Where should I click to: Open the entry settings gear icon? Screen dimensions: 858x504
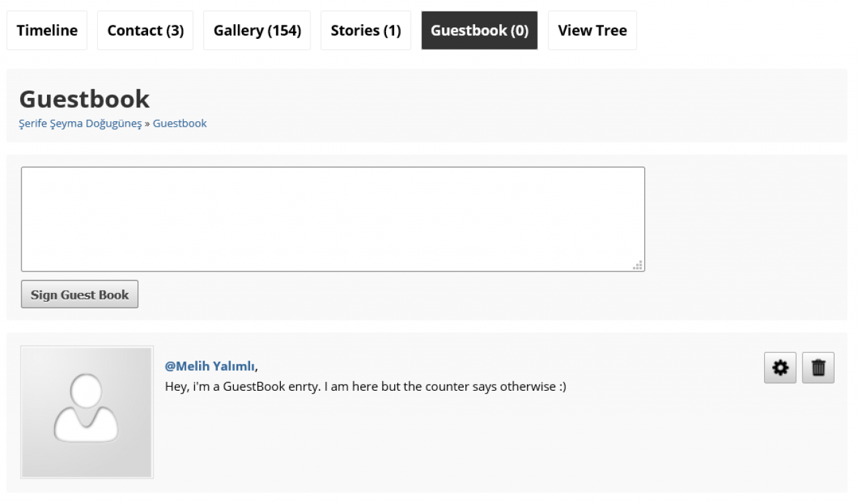tap(780, 367)
